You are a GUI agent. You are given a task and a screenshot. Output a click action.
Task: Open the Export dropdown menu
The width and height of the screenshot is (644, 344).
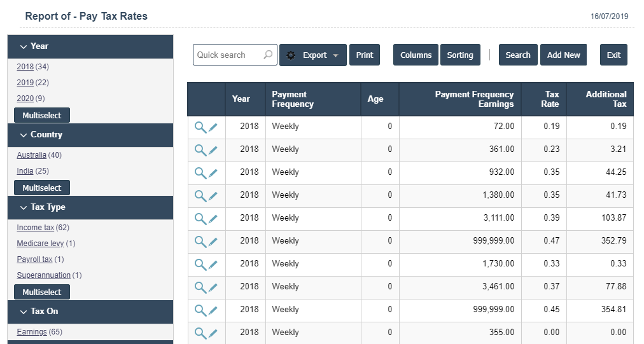[x=313, y=55]
